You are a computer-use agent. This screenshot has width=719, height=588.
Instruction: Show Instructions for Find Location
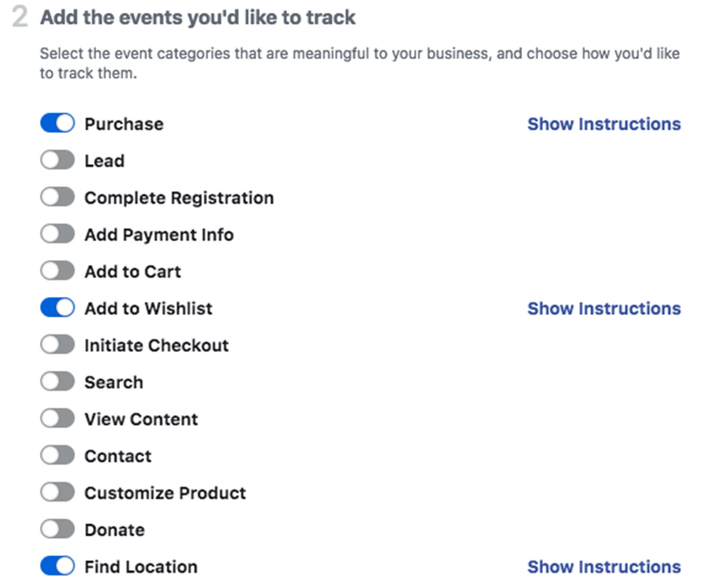coord(603,567)
